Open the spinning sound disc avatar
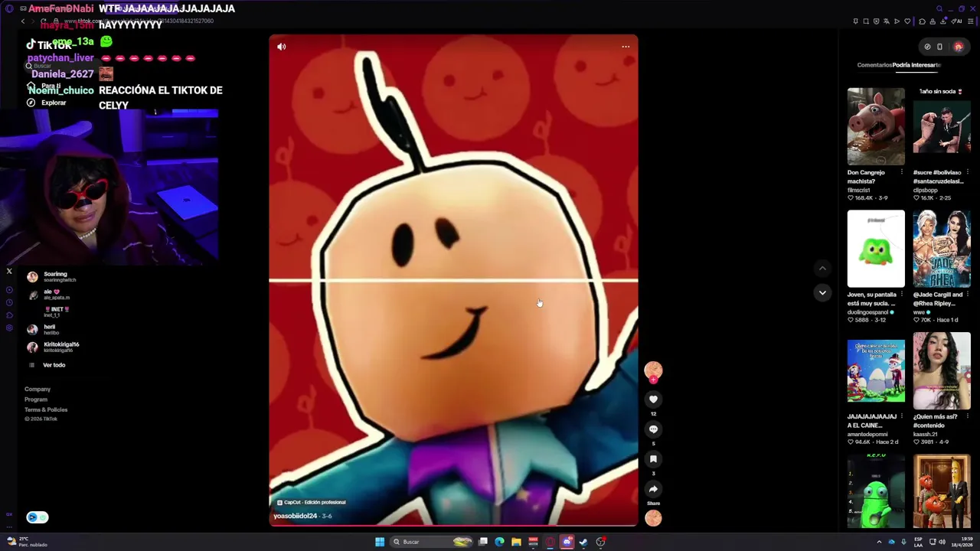 [653, 518]
